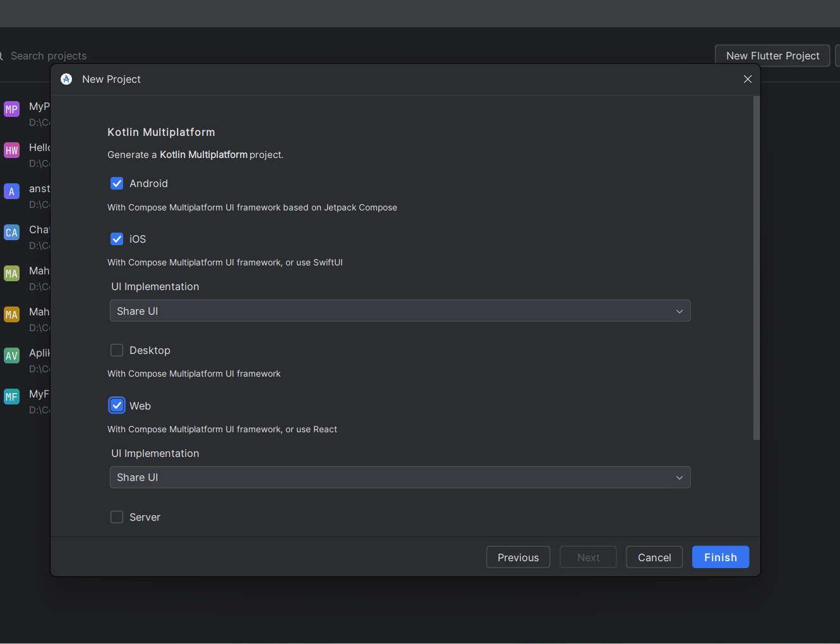The image size is (840, 644).
Task: Select the purple A project icon
Action: point(11,191)
